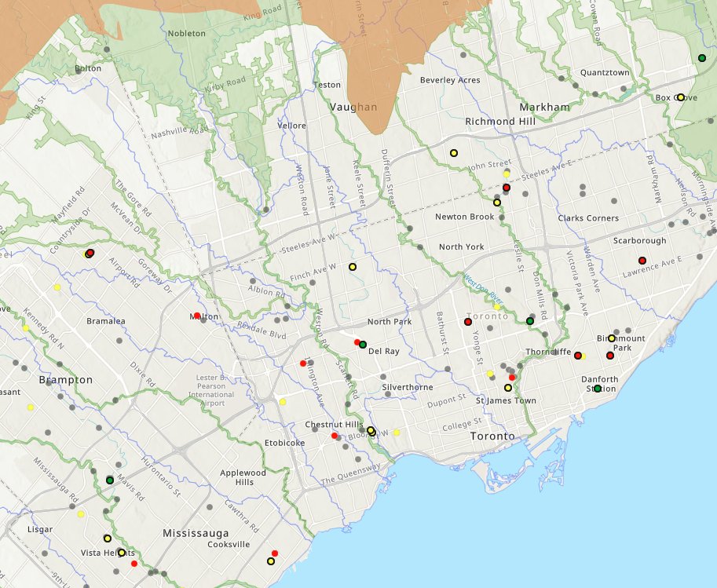Click yellow outlined marker above St James Town
This screenshot has height=588, width=717.
507,388
